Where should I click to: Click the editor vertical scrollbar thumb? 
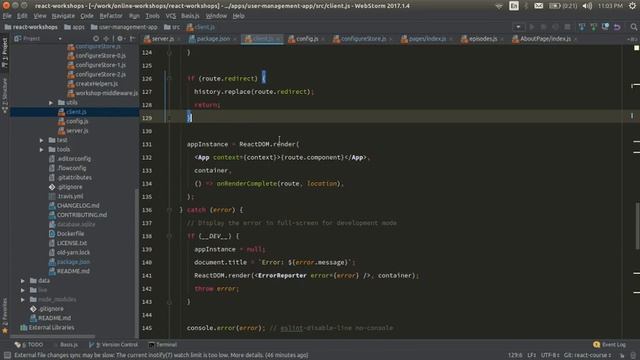(x=637, y=225)
